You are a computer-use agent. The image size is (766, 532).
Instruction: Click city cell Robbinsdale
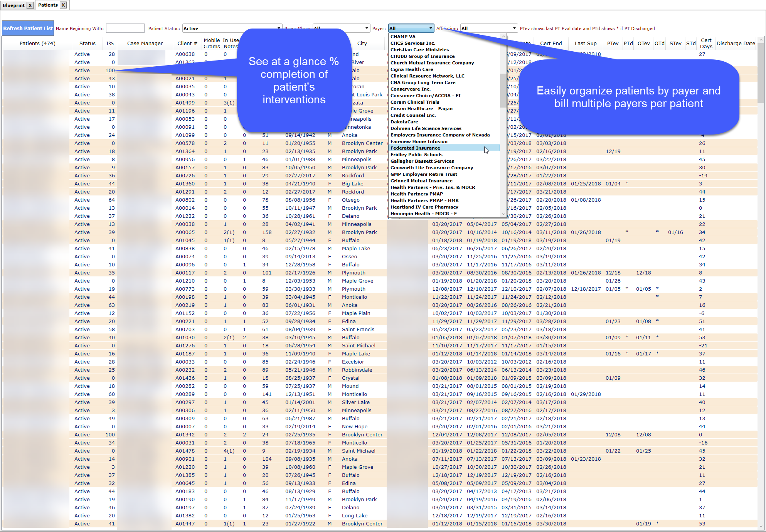coord(357,370)
